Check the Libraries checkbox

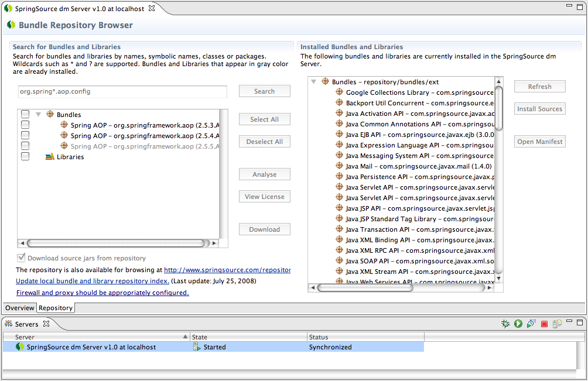[25, 156]
